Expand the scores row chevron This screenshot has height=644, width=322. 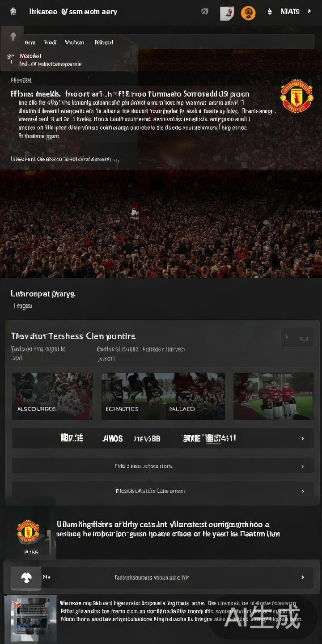303,439
